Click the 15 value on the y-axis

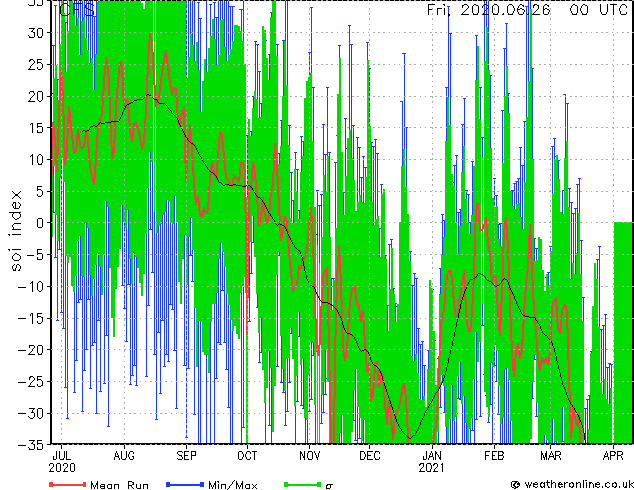(35, 128)
